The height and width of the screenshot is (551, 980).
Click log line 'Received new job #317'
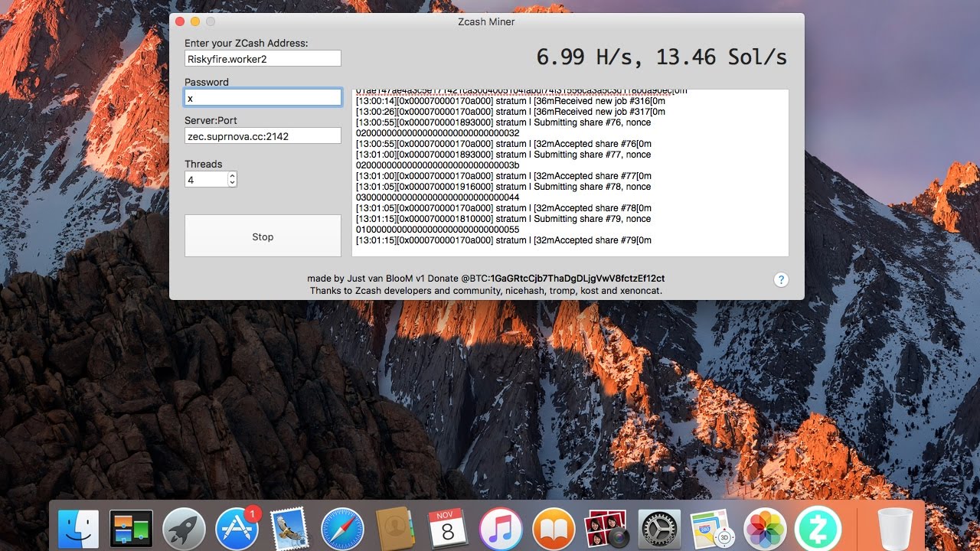511,112
